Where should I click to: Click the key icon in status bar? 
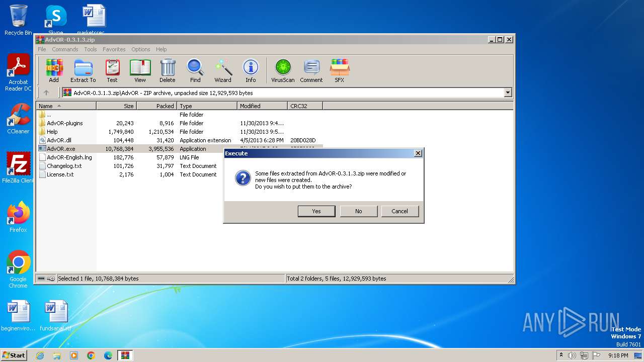pos(51,278)
